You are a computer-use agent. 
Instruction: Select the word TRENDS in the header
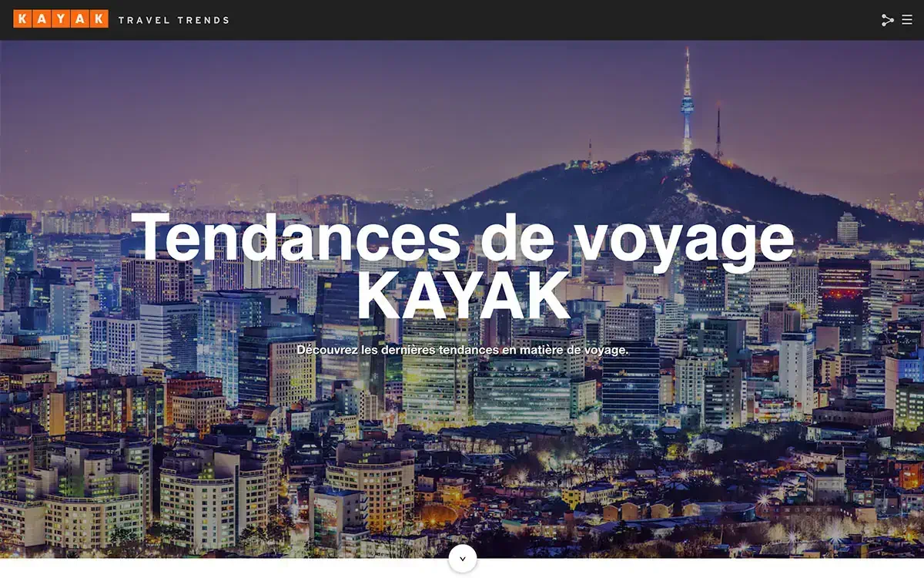(x=203, y=20)
